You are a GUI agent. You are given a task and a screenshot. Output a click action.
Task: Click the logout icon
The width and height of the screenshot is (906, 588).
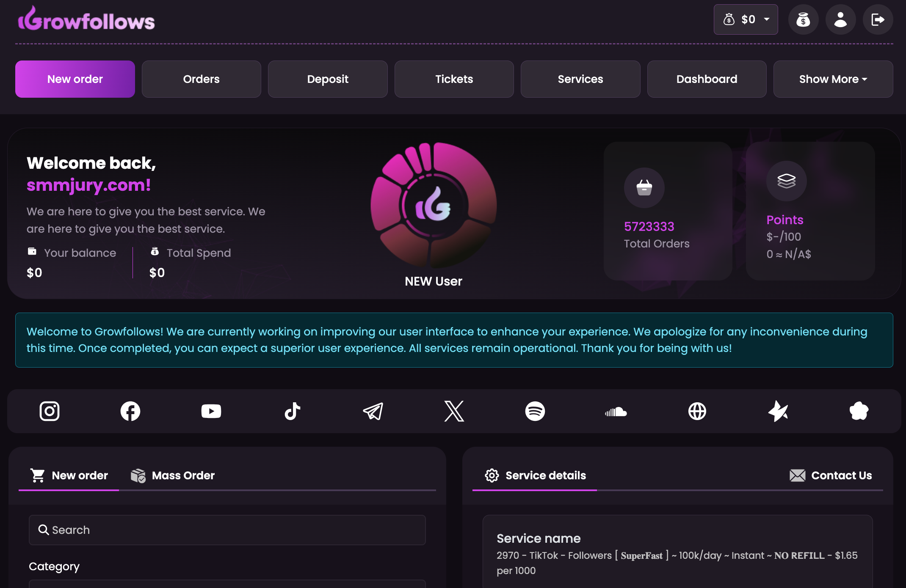click(878, 19)
